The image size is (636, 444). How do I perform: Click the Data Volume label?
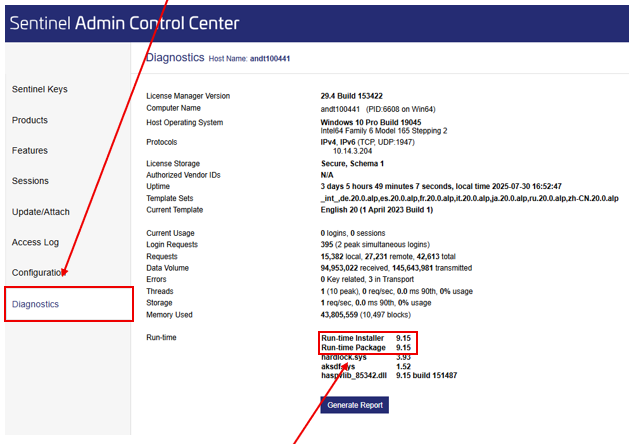pyautogui.click(x=167, y=268)
